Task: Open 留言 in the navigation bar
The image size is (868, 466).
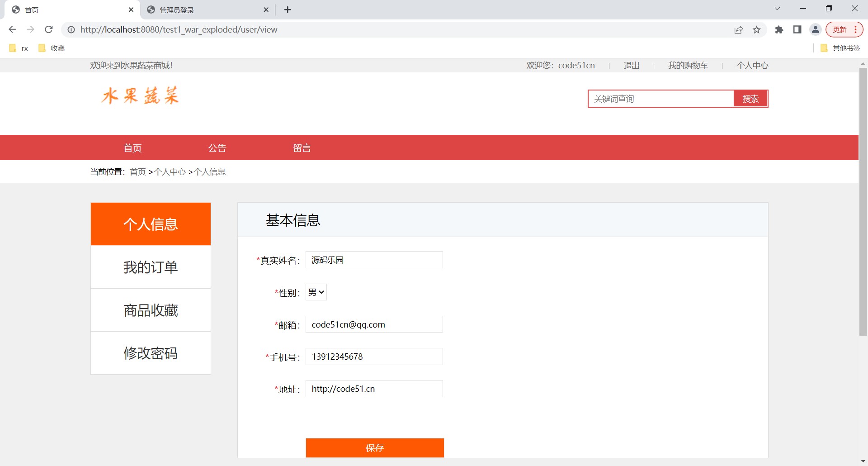Action: click(x=302, y=148)
